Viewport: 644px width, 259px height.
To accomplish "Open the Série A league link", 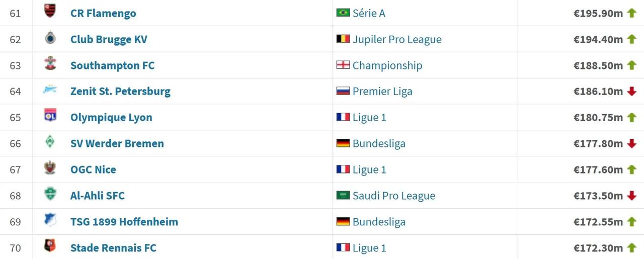I will 369,14.
